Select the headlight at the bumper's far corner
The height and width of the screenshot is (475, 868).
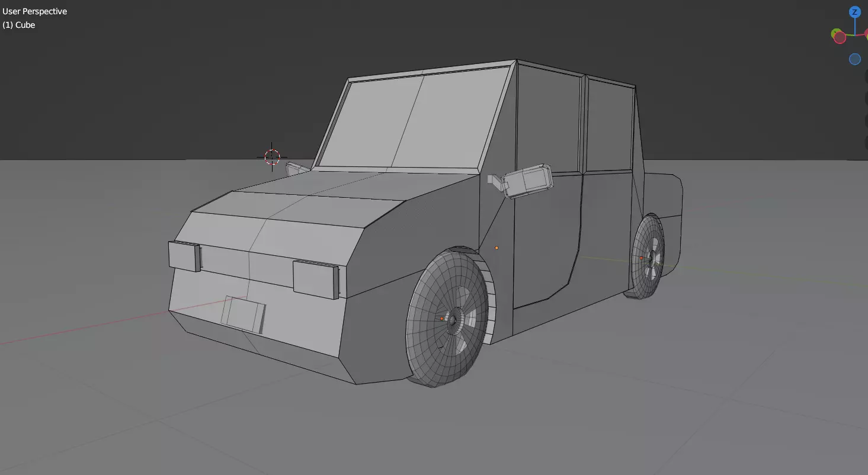185,256
